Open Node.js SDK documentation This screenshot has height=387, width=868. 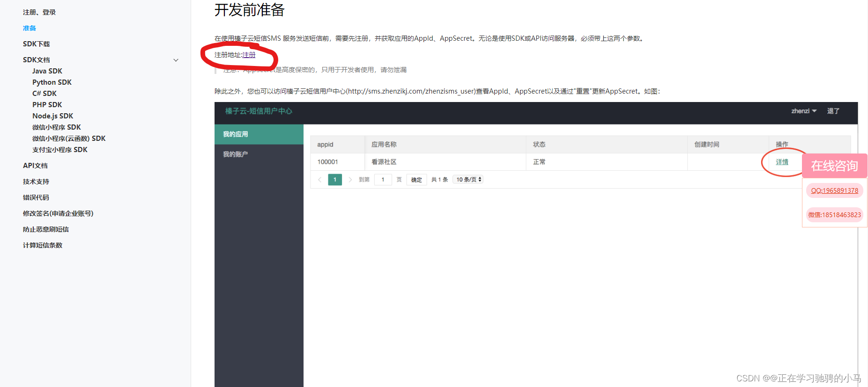point(53,116)
